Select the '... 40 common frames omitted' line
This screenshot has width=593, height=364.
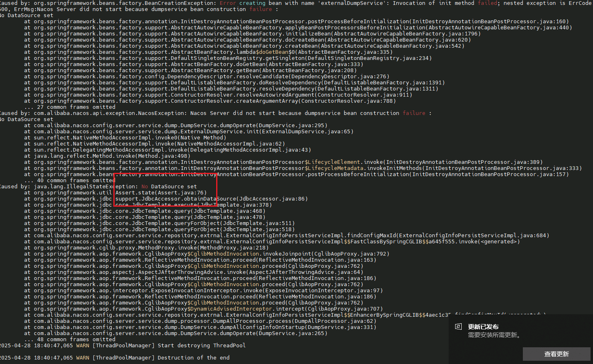[x=70, y=180]
